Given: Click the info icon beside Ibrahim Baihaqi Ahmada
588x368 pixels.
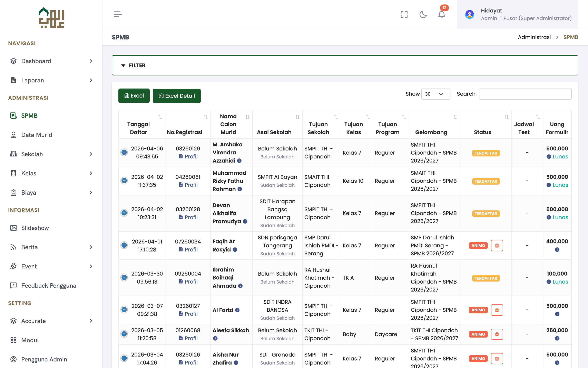Looking at the screenshot, I should pyautogui.click(x=240, y=286).
